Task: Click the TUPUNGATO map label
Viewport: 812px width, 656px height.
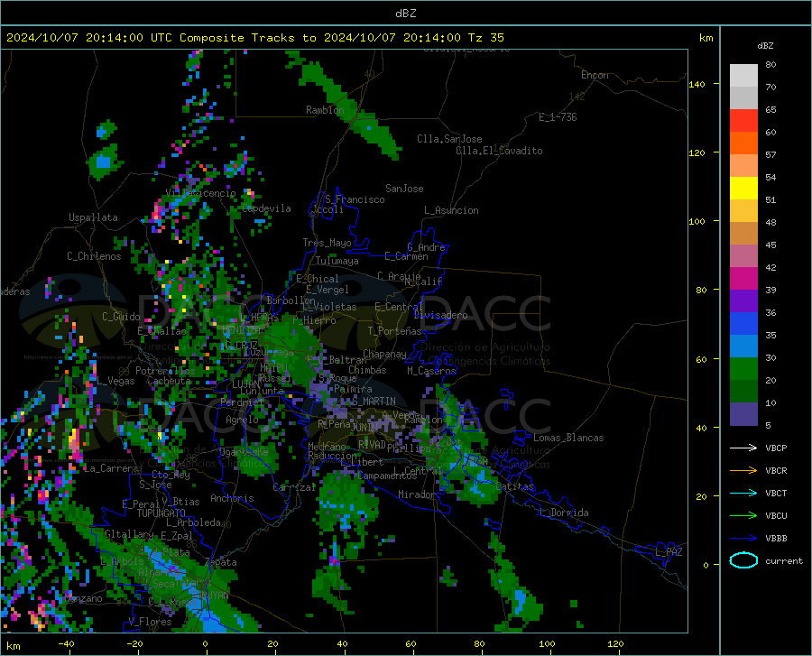Action: pos(161,513)
